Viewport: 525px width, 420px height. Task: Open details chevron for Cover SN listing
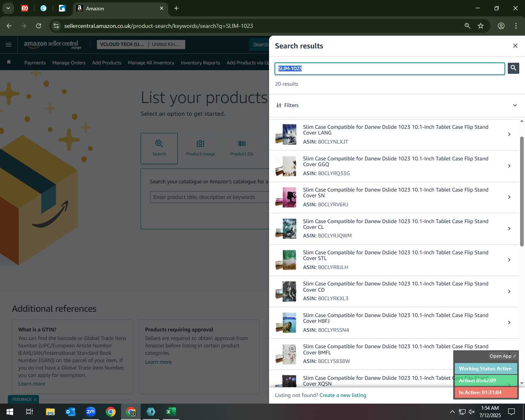pos(509,197)
